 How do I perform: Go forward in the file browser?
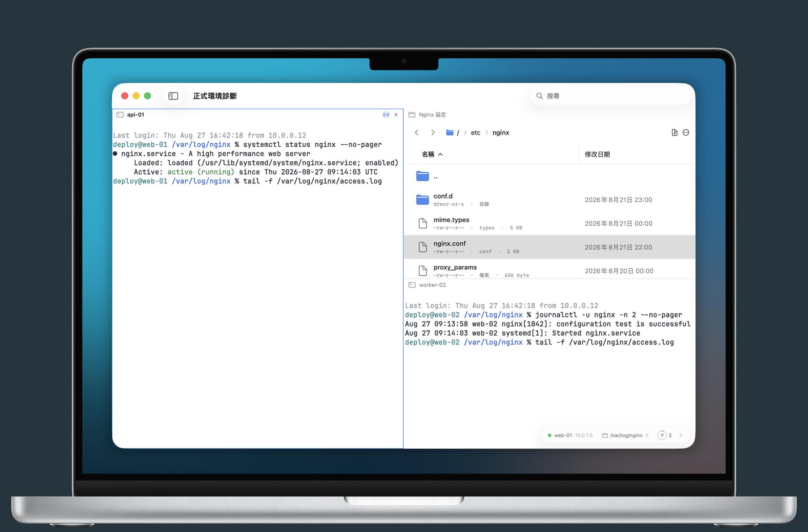(433, 133)
